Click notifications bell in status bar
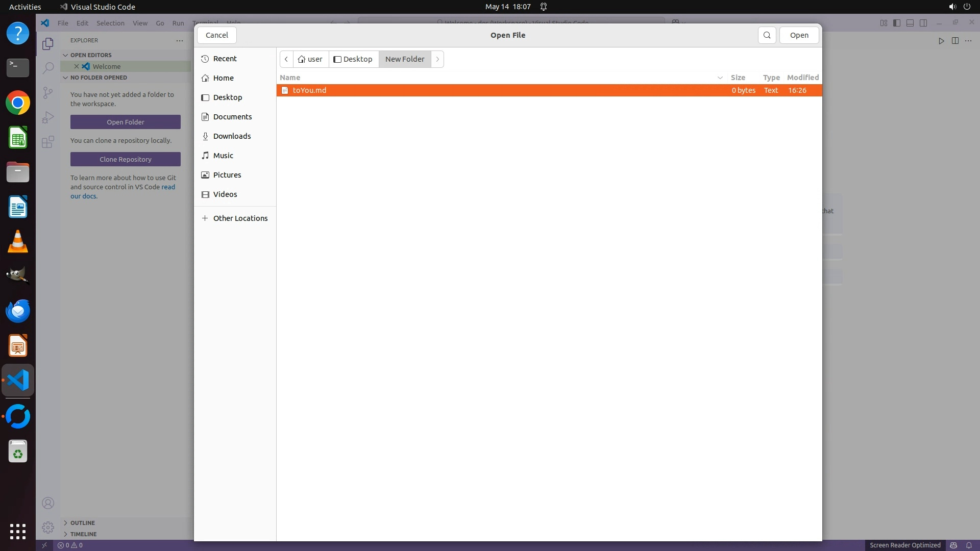This screenshot has width=980, height=551. coord(969,545)
